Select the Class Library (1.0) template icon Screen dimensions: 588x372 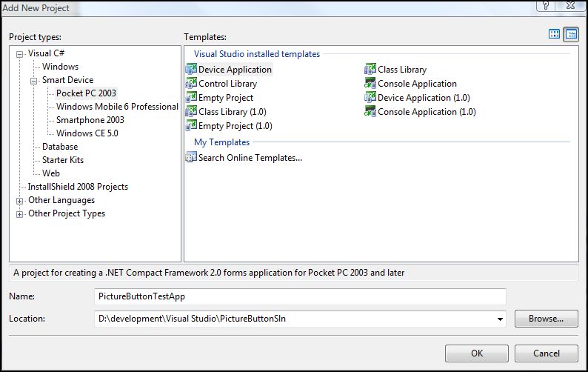[x=191, y=111]
